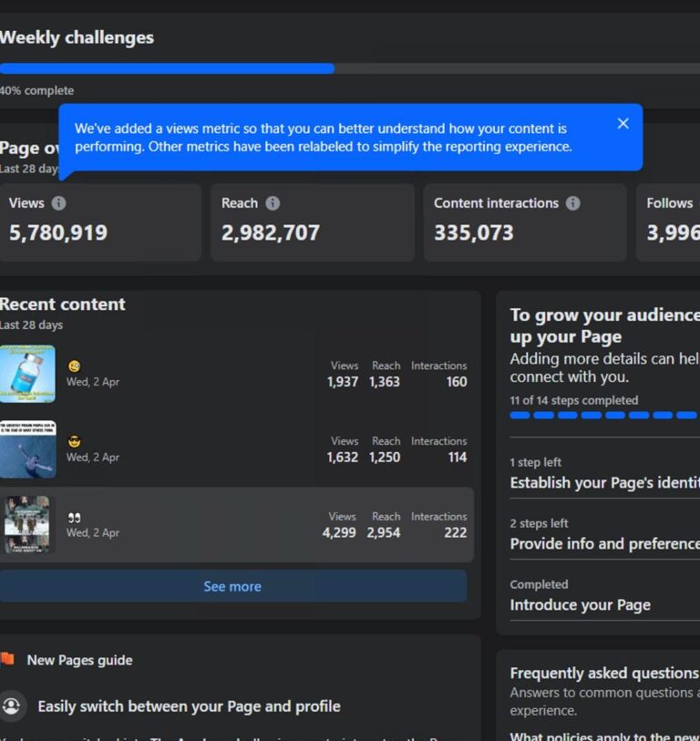The height and width of the screenshot is (741, 700).
Task: Open the Views metric card
Action: 100,223
